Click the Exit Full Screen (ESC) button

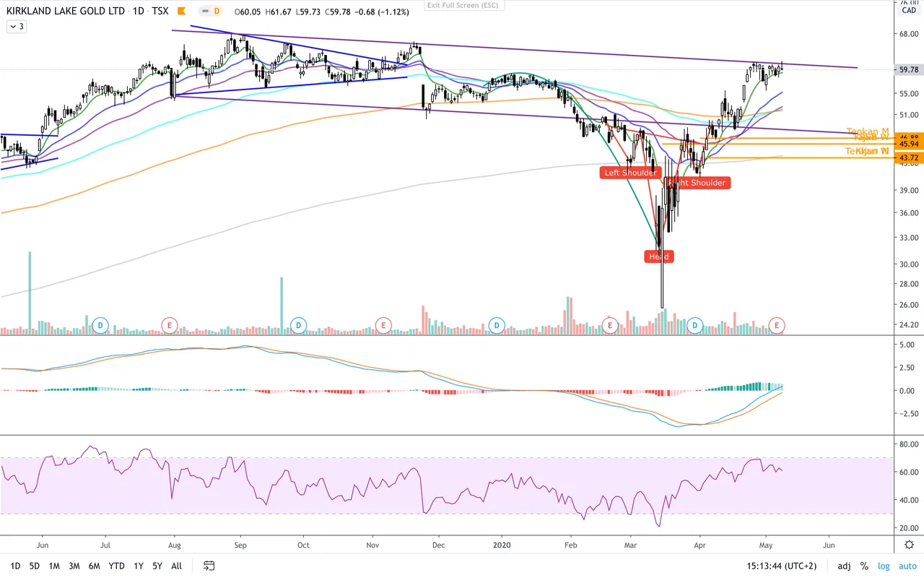[464, 5]
